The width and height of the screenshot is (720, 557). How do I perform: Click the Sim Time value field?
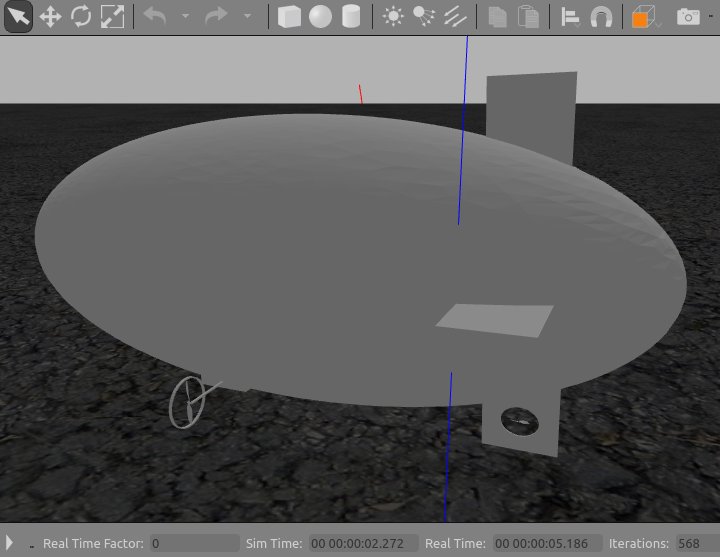pos(363,543)
